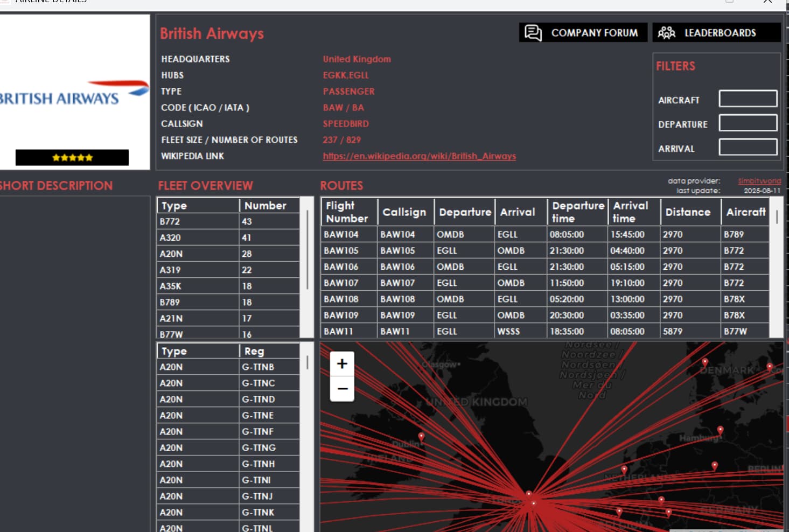789x532 pixels.
Task: Sort routes by Distance column header
Action: pyautogui.click(x=688, y=212)
